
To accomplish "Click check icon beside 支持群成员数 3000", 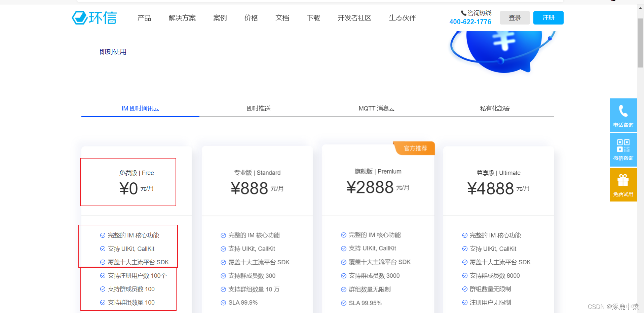I will pyautogui.click(x=344, y=276).
